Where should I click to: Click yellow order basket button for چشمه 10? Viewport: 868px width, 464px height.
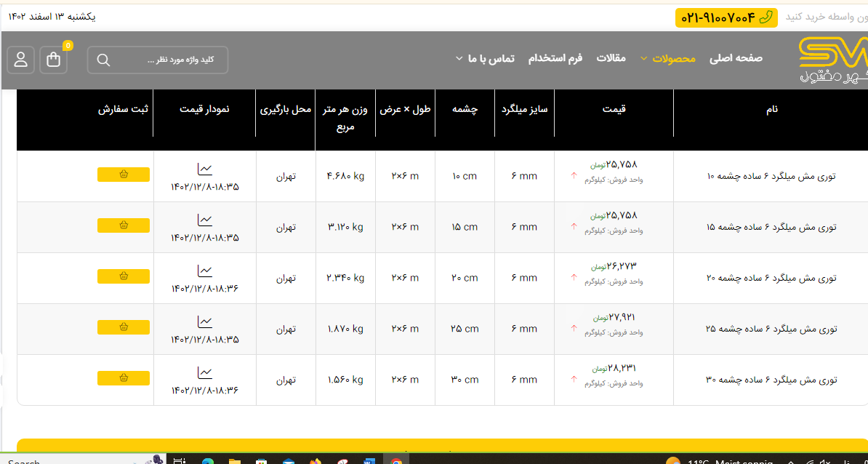coord(124,175)
